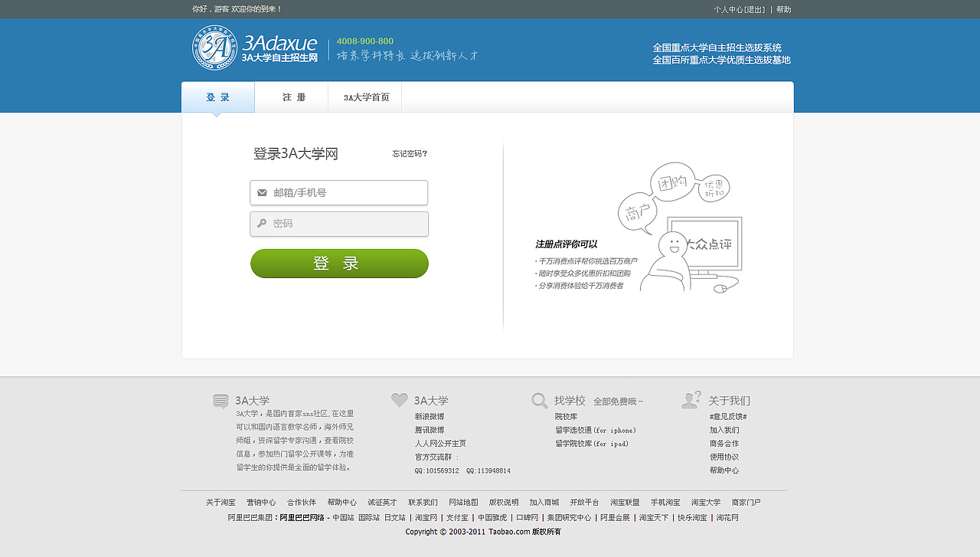Open the 淘宝天下 link
Image resolution: width=980 pixels, height=557 pixels.
654,518
